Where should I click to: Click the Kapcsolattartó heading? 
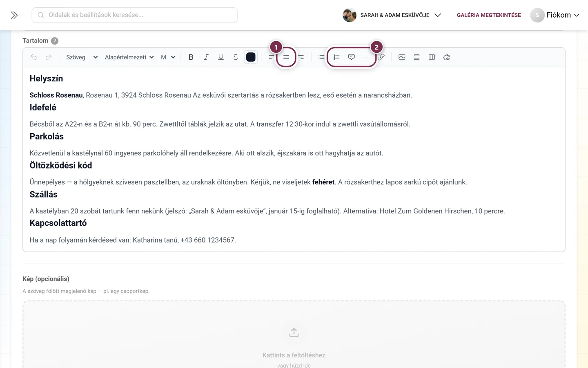click(x=58, y=223)
